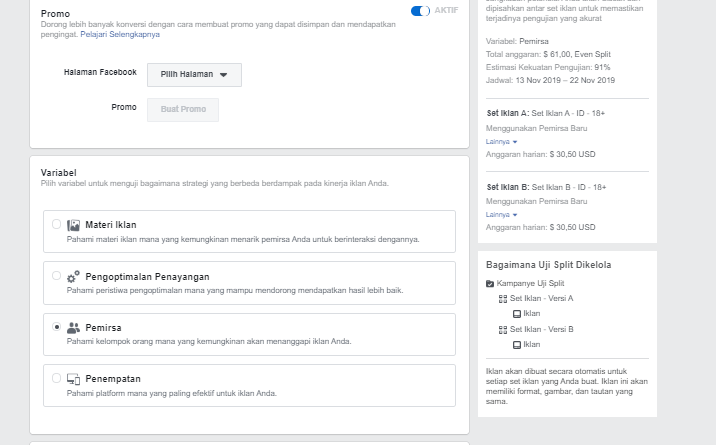Click the Pemirsa people icon
Viewport: 716px width, 445px height.
click(74, 328)
